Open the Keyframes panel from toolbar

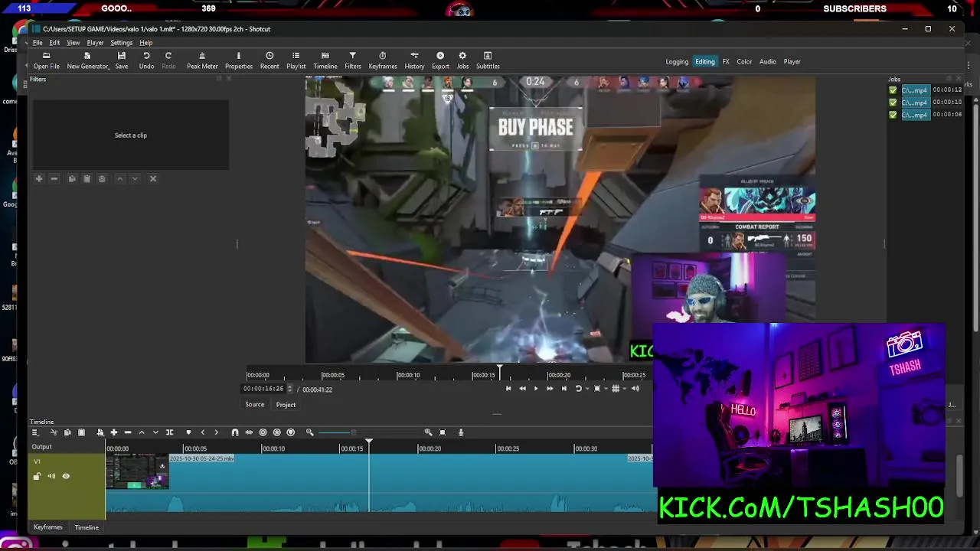pyautogui.click(x=383, y=60)
